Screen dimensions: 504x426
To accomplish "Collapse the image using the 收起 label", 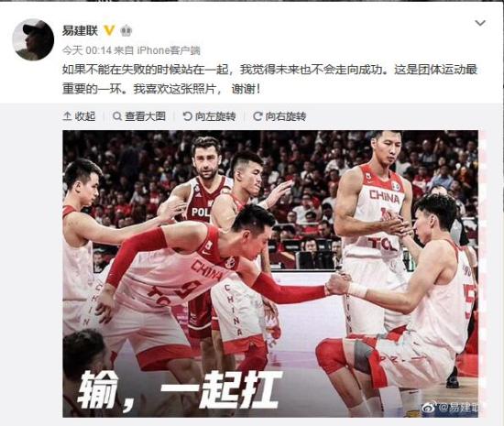I will coord(85,116).
